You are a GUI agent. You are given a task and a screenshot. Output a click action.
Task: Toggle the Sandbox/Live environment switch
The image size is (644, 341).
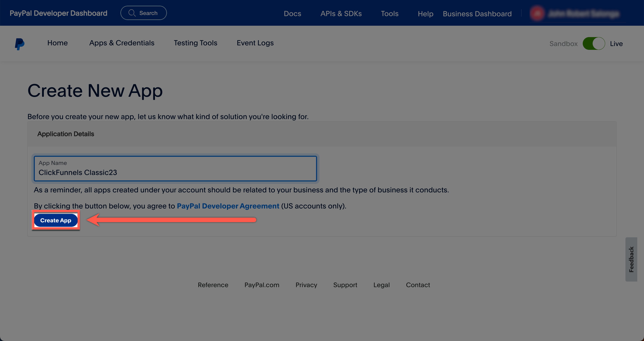click(x=593, y=44)
